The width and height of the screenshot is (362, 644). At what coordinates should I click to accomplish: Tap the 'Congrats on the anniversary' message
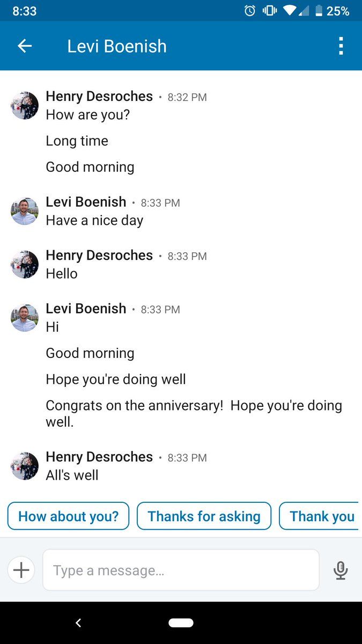[x=193, y=413]
